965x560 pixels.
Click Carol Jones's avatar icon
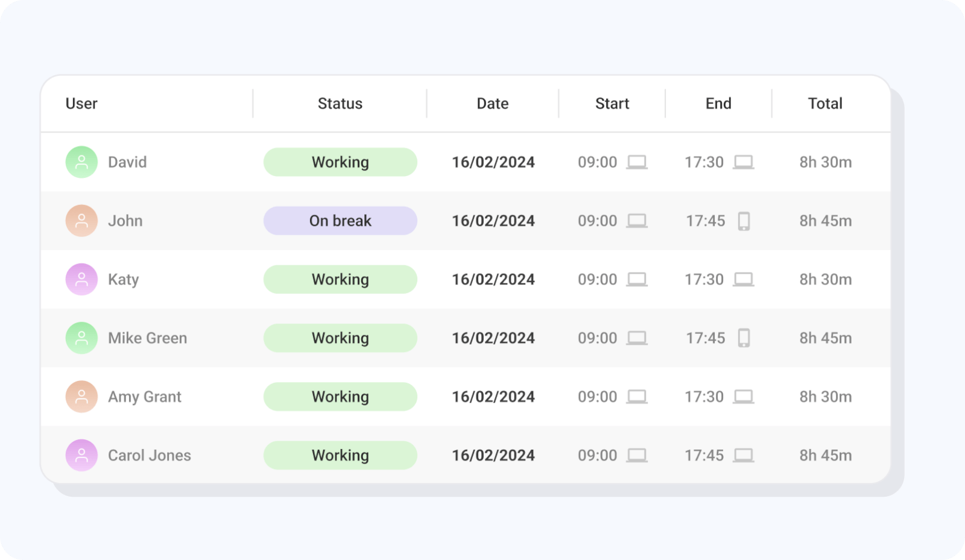[x=81, y=455]
